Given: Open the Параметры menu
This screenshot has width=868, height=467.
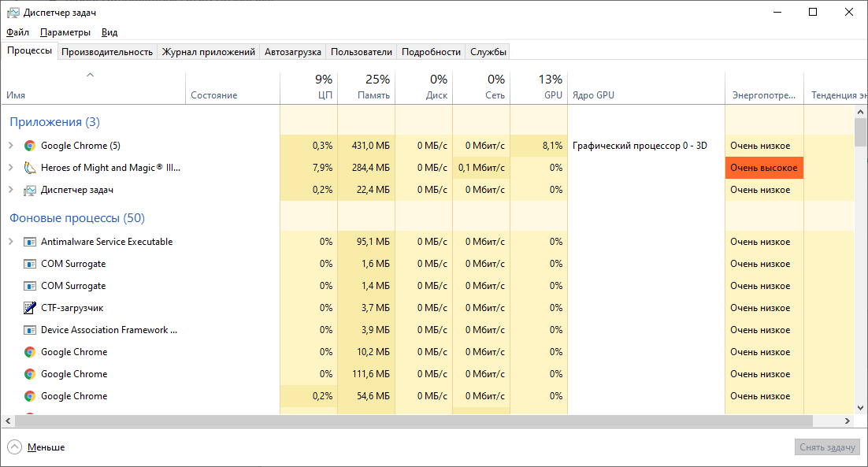Looking at the screenshot, I should click(x=65, y=32).
